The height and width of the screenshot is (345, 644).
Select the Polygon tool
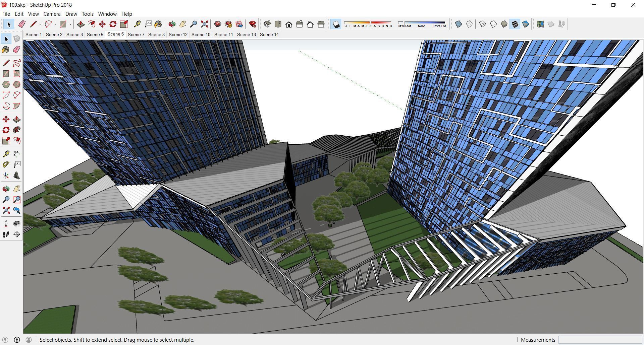click(x=17, y=84)
